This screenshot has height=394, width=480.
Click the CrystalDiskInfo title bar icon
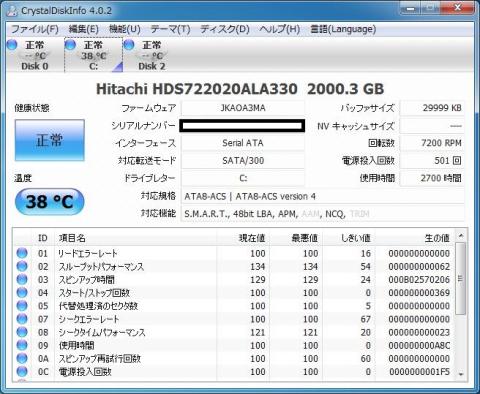pos(12,10)
